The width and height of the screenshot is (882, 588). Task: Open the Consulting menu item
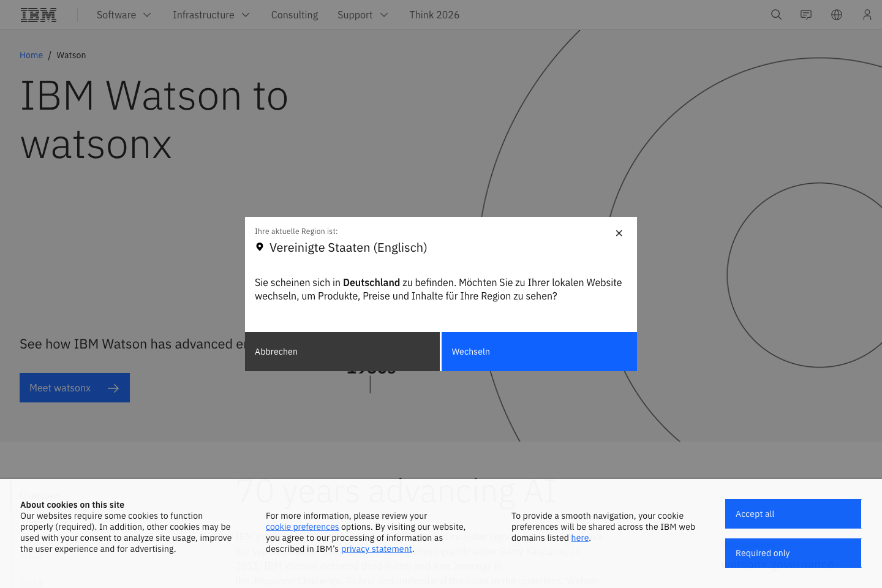294,14
